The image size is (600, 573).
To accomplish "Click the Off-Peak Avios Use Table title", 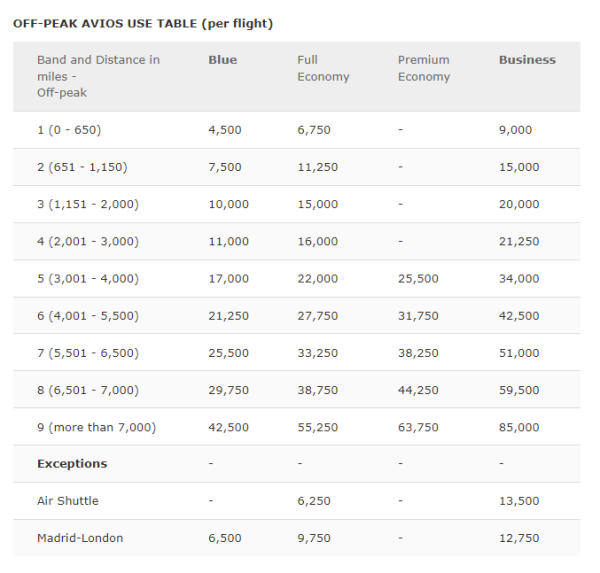I will point(143,23).
